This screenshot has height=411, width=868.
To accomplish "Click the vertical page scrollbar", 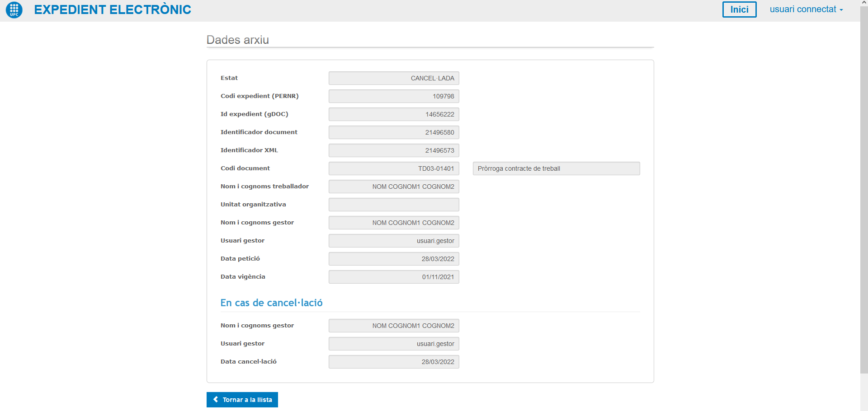I will coord(864,190).
